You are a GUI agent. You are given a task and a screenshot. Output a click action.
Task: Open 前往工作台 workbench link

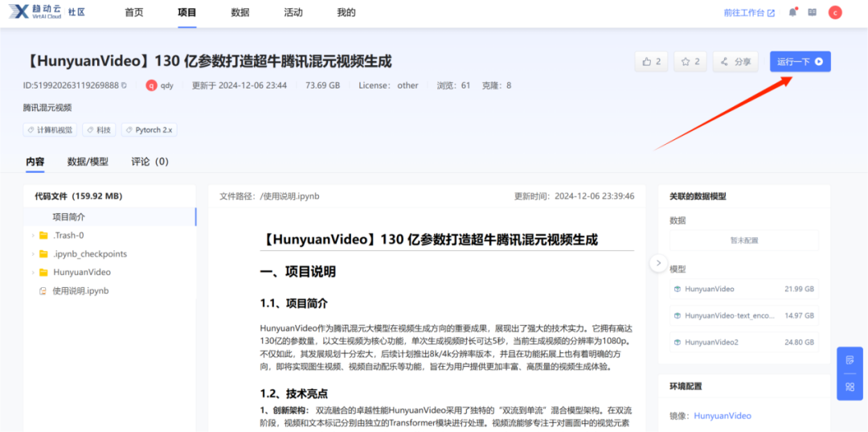click(749, 13)
